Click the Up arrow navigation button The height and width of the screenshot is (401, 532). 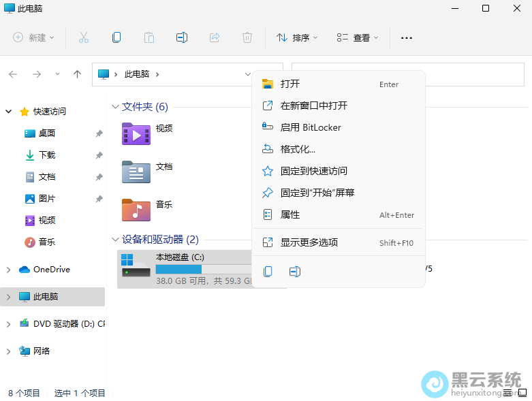pyautogui.click(x=77, y=74)
